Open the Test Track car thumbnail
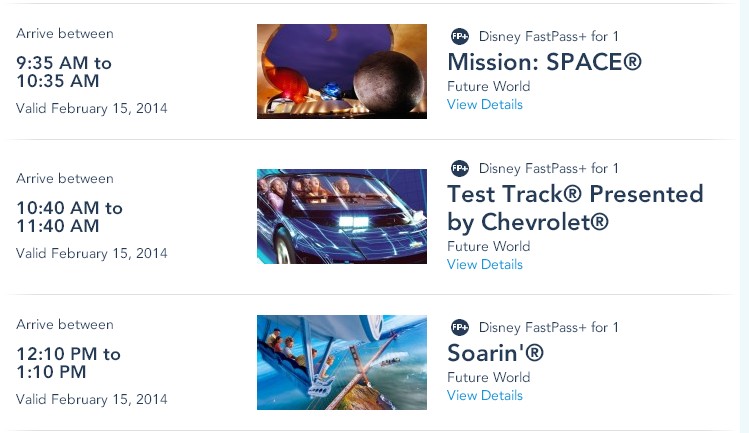This screenshot has height=433, width=749. [342, 216]
